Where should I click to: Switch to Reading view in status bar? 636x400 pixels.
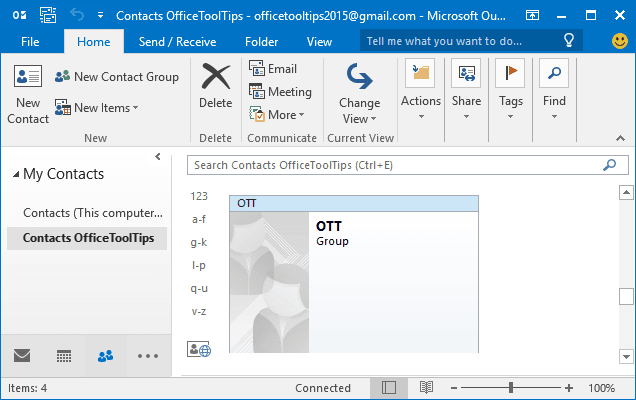(426, 388)
